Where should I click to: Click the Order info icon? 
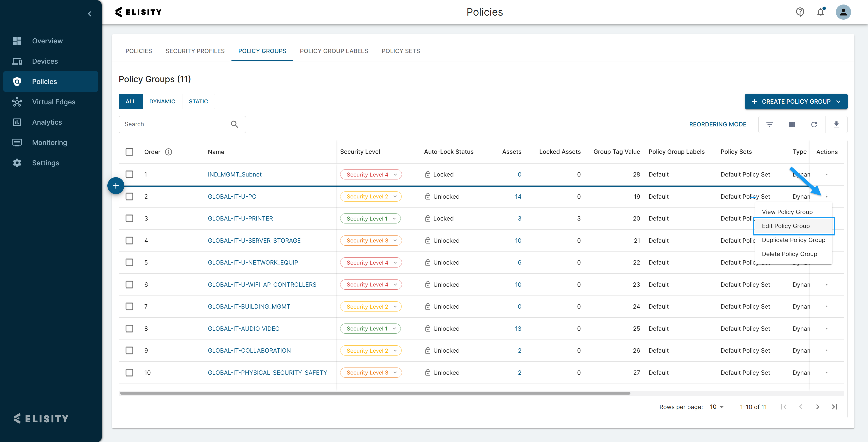pyautogui.click(x=168, y=152)
